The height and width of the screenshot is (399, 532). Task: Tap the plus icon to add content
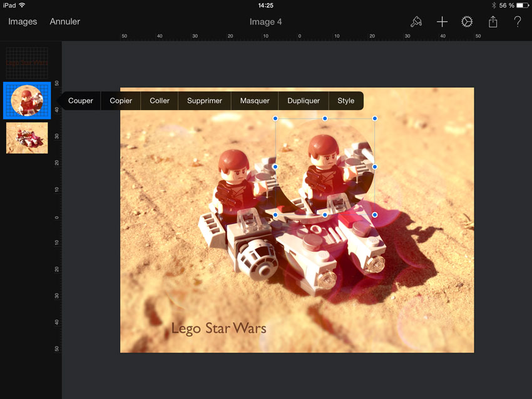[442, 22]
